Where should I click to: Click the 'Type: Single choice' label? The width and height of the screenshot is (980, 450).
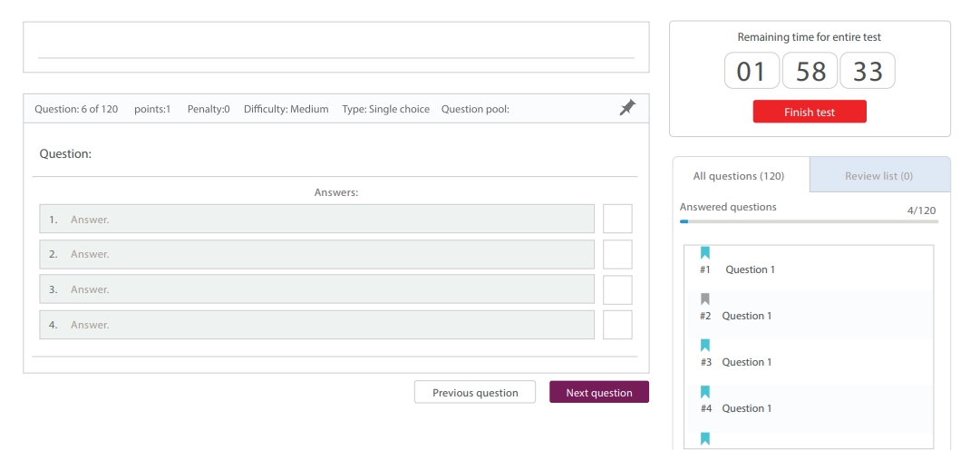click(x=385, y=109)
